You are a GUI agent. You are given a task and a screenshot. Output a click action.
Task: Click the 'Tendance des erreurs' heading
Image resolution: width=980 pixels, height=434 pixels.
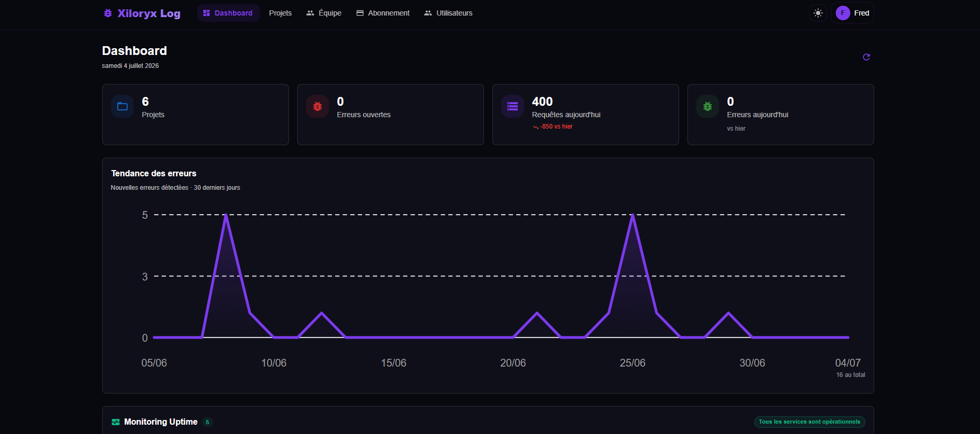click(154, 173)
